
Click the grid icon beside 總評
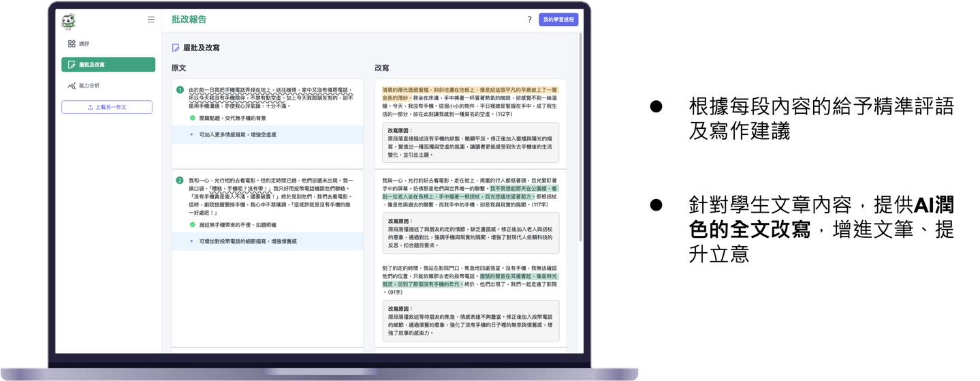(72, 44)
